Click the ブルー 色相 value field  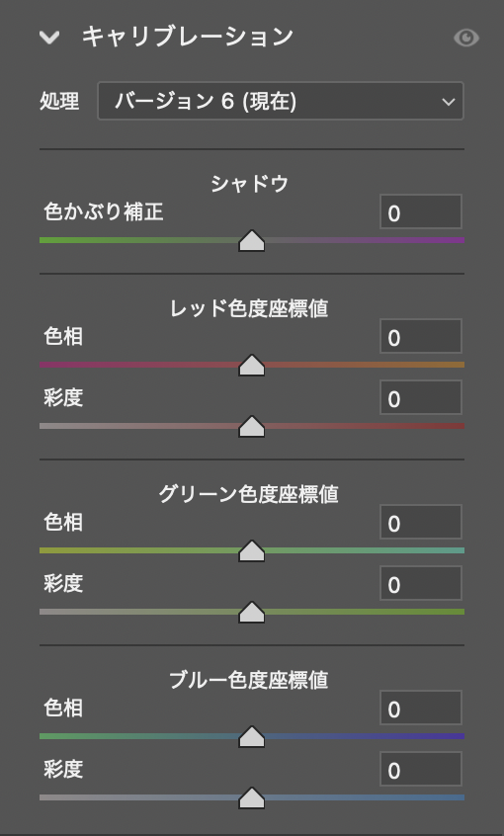pyautogui.click(x=421, y=708)
